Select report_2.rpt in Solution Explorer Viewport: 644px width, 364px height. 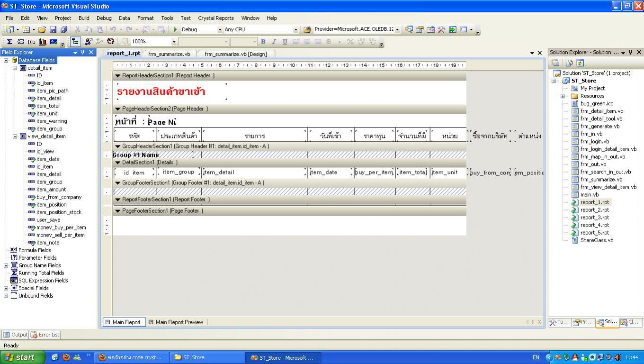pos(595,210)
